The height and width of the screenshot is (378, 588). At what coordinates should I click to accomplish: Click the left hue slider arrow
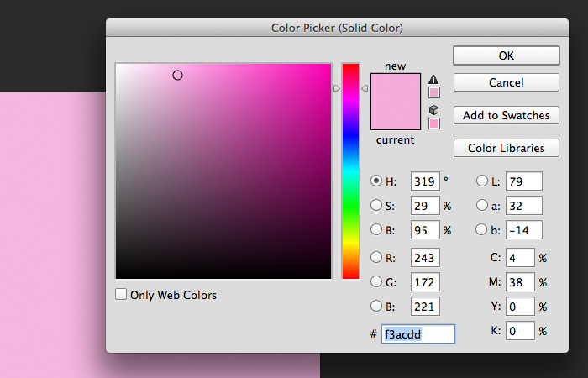click(x=336, y=88)
